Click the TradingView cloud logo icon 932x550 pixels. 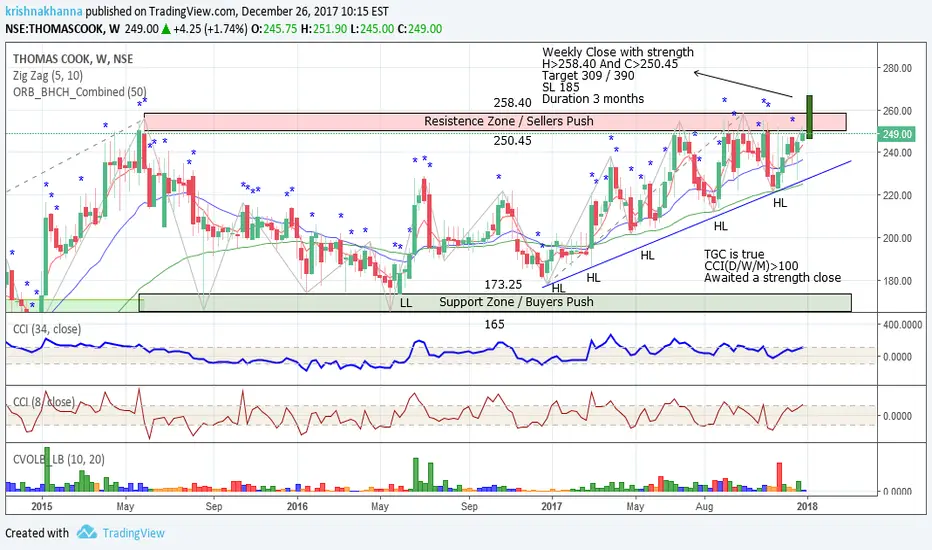click(x=87, y=532)
